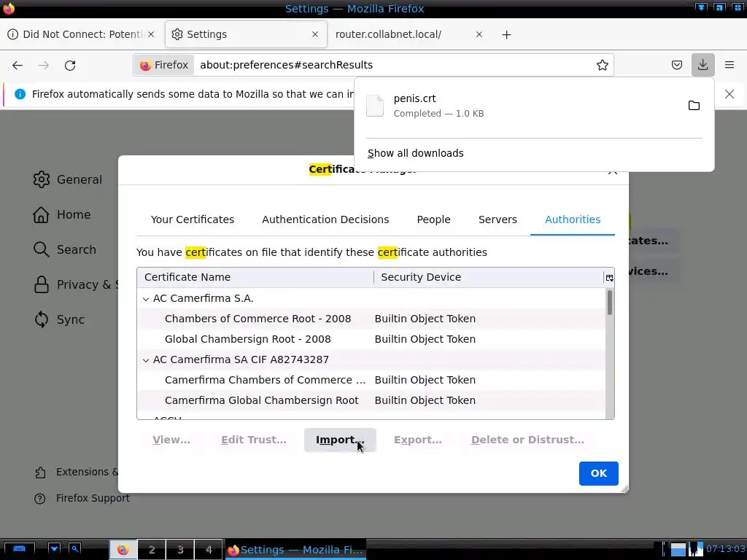This screenshot has width=747, height=560.
Task: Switch to workspace 2 in taskbar
Action: coord(152,550)
